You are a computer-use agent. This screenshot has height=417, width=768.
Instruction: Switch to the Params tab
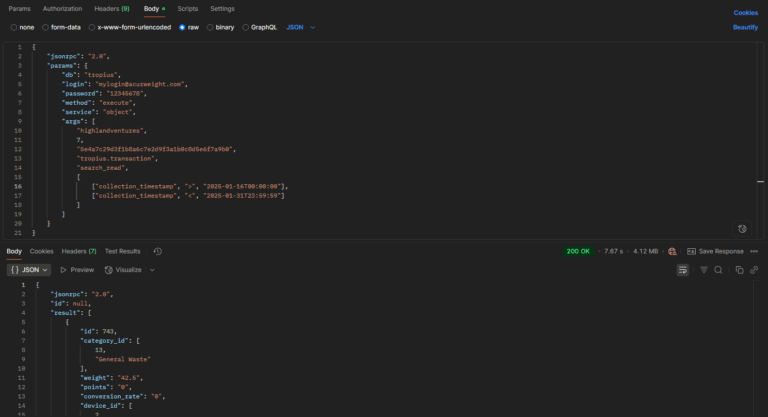[20, 9]
